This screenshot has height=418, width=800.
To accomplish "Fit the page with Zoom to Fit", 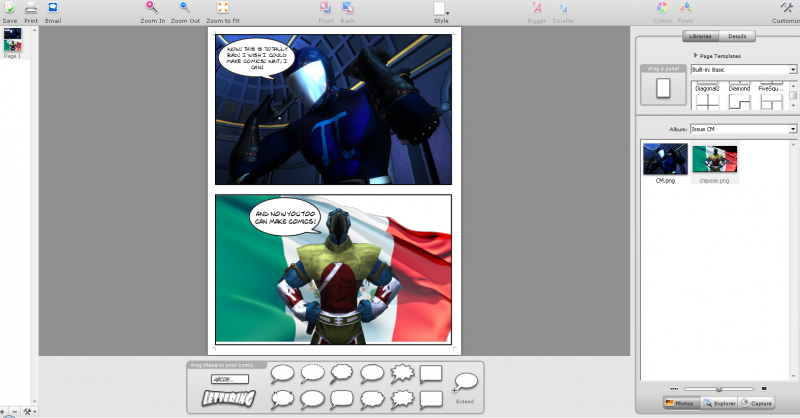I will point(223,12).
